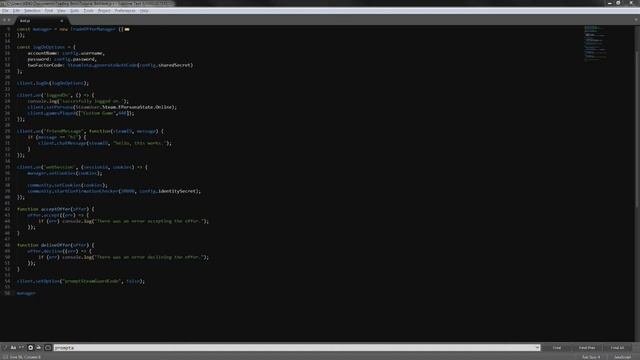Click line number 29 in the gutter
Viewport: 640px width, 360px height.
point(7,131)
